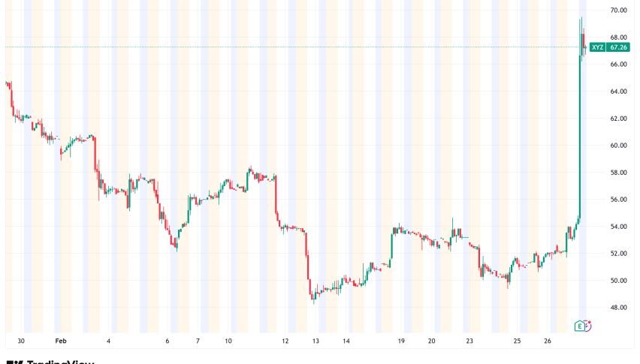This screenshot has height=364, width=640.
Task: Click the 48.00 price axis label
Action: click(x=618, y=308)
